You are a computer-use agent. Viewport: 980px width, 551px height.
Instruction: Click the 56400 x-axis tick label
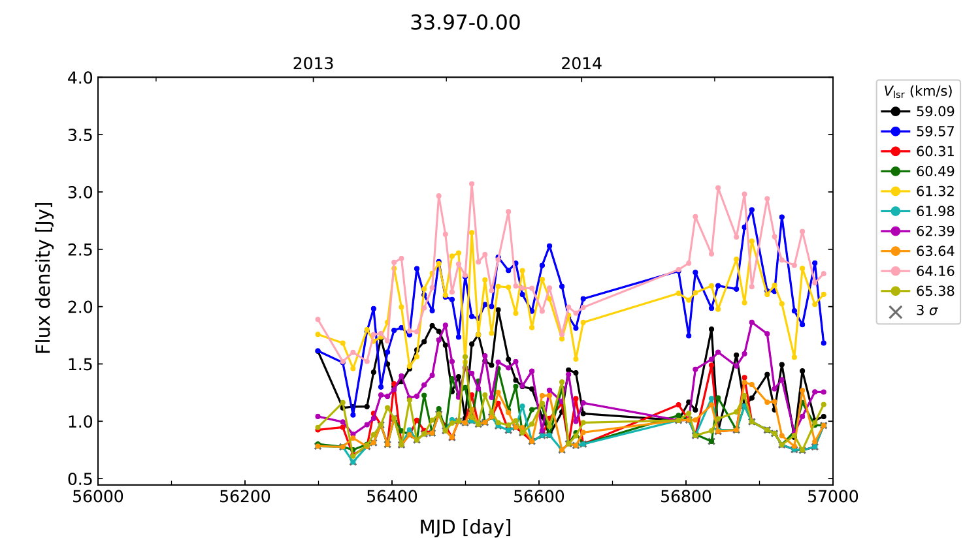point(392,497)
